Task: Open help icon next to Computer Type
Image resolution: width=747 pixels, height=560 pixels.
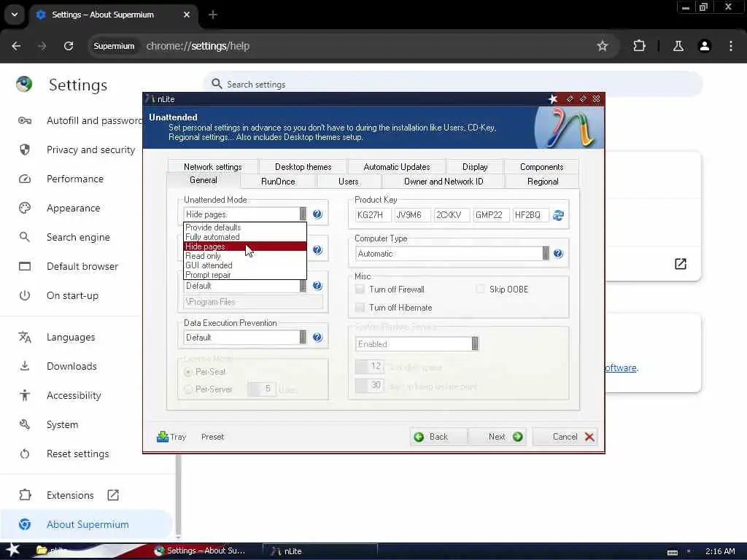Action: pyautogui.click(x=558, y=254)
